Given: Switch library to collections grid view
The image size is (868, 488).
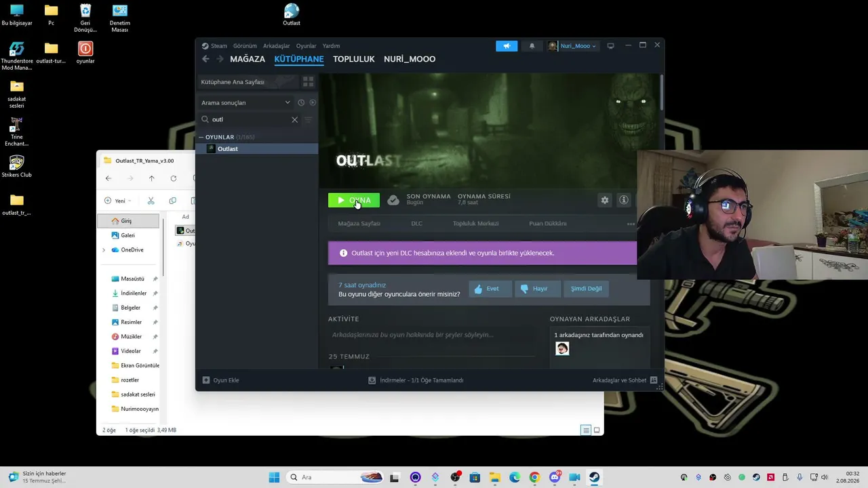Looking at the screenshot, I should [308, 82].
